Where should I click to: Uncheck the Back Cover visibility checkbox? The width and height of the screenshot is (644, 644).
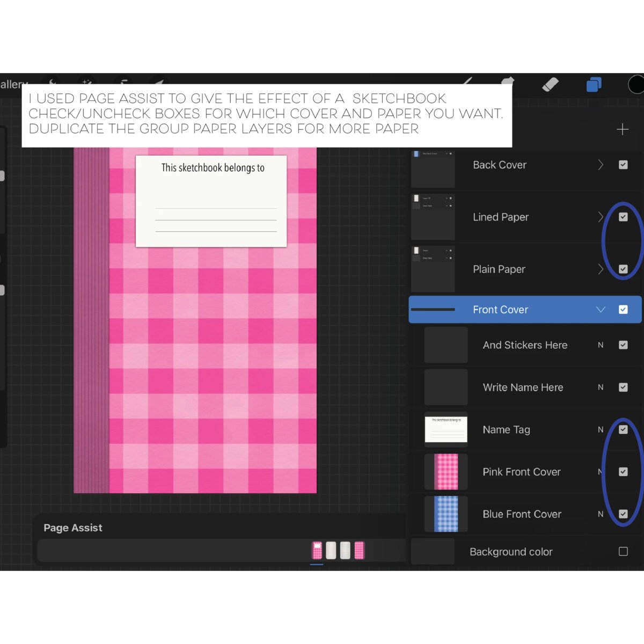(623, 165)
